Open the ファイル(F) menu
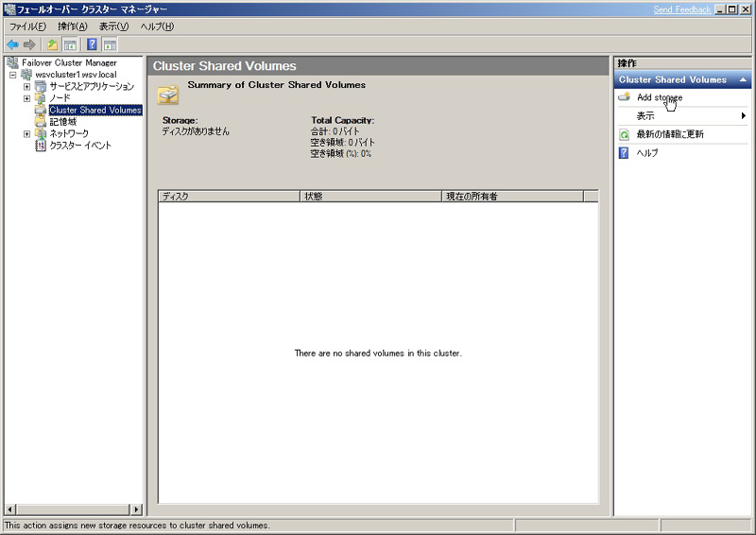 (x=27, y=26)
